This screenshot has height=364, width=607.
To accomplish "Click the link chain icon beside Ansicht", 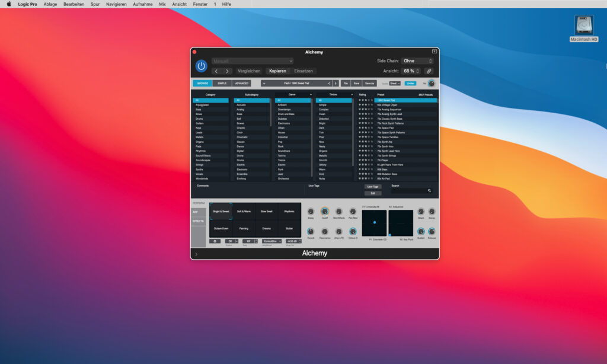I will (429, 71).
